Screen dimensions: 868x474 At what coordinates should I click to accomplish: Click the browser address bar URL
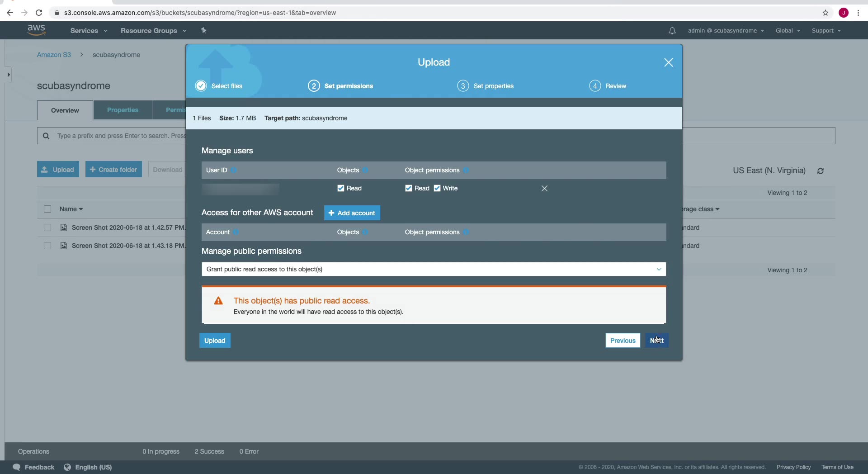pos(200,13)
